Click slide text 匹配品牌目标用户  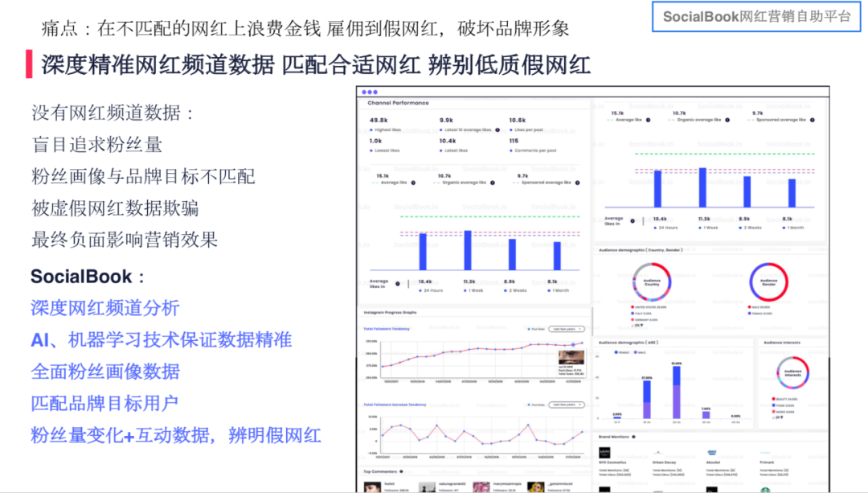coord(104,403)
